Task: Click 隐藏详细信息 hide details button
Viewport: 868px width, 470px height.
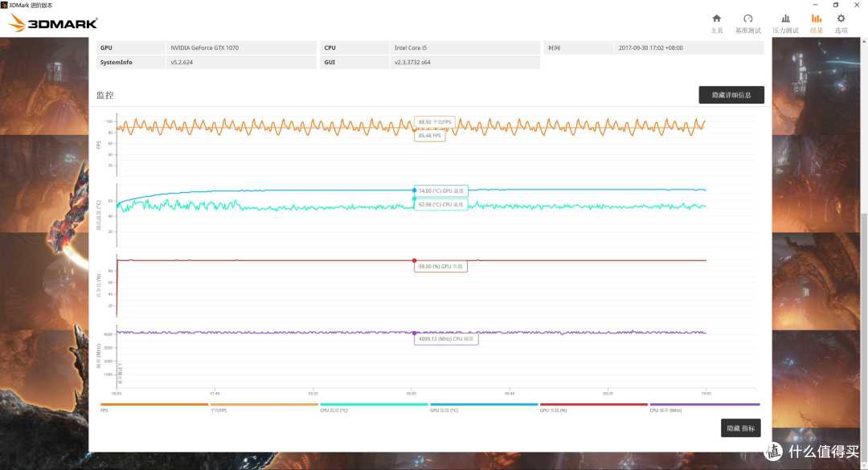Action: (x=731, y=95)
